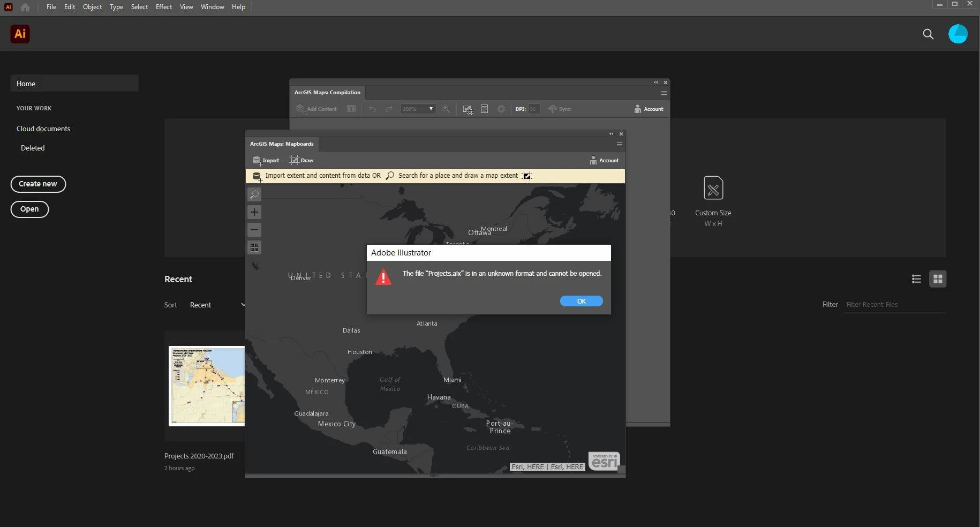Open the Edit menu
Viewport: 980px width, 527px height.
coord(70,7)
